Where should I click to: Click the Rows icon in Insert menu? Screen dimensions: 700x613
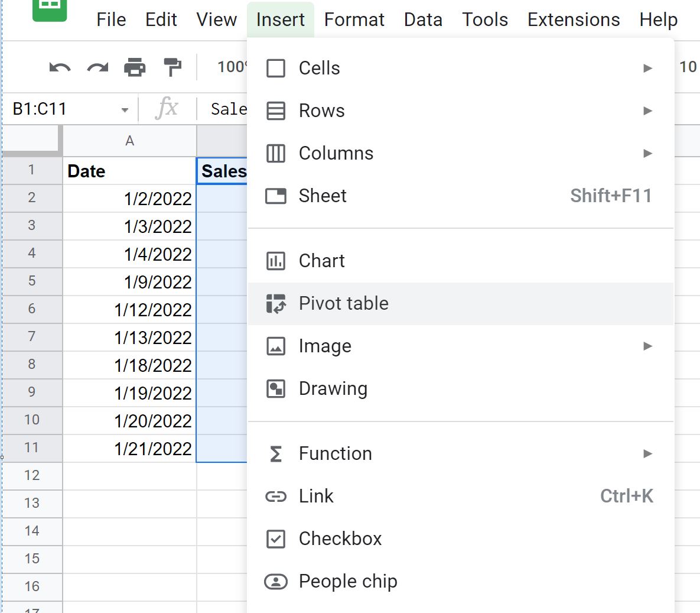(275, 111)
